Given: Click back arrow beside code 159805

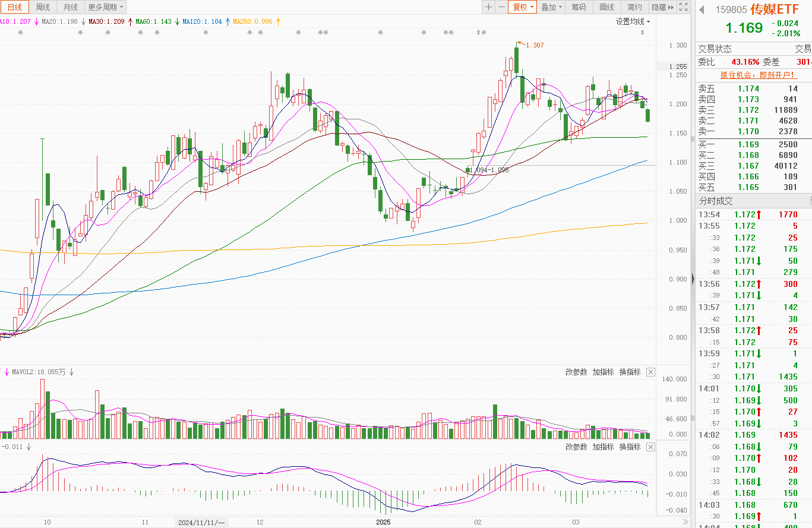Looking at the screenshot, I should [702, 10].
